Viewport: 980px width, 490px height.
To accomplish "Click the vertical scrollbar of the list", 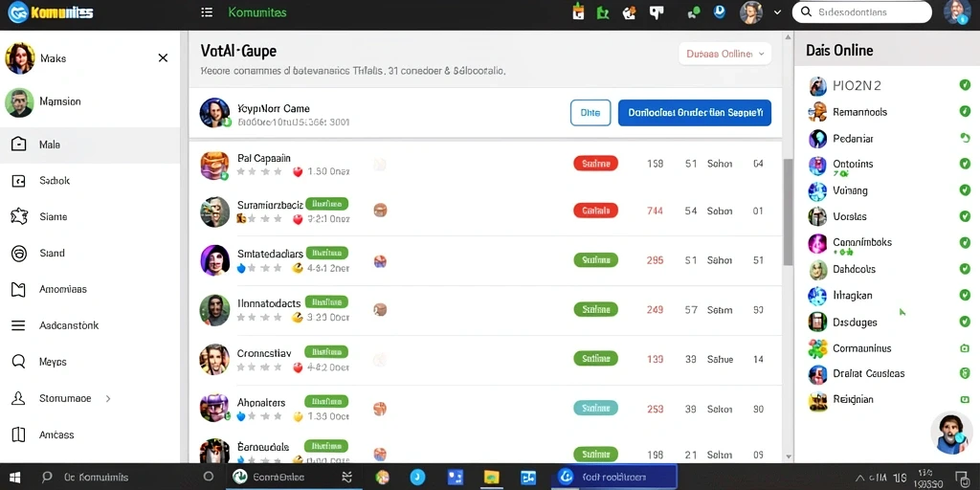I will pyautogui.click(x=789, y=212).
